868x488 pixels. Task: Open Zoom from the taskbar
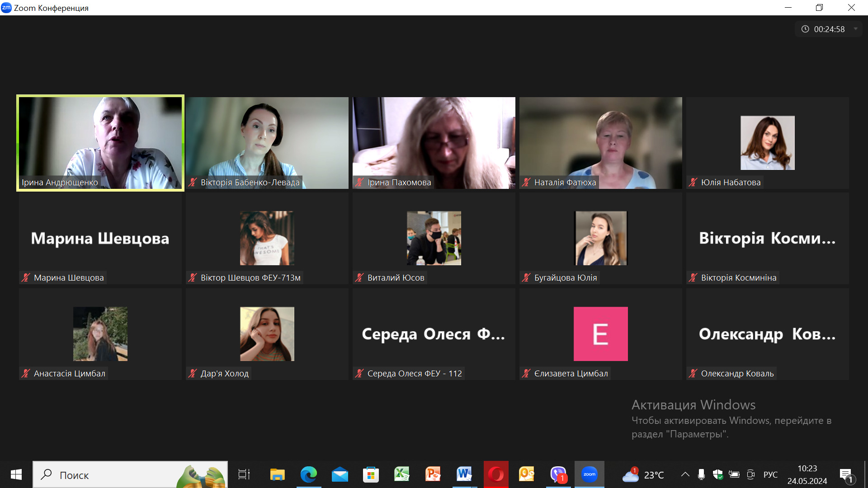589,474
